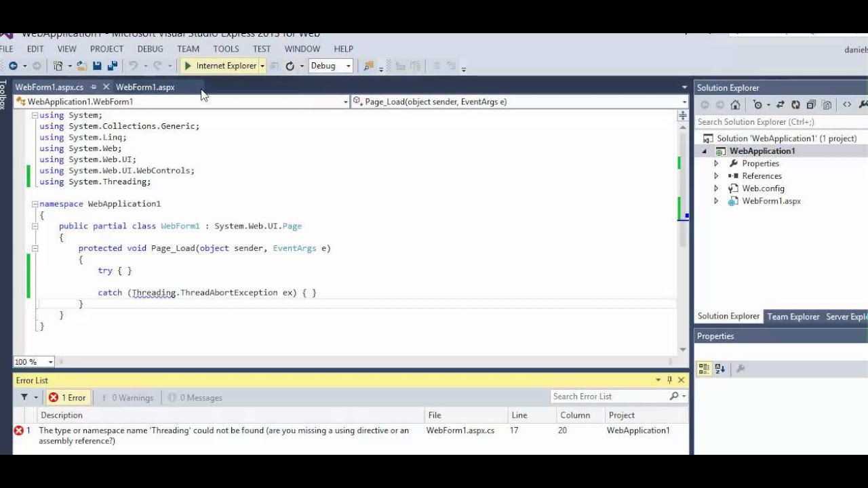Viewport: 868px width, 488px height.
Task: Collapse the Page_Load method block
Action: (x=35, y=248)
